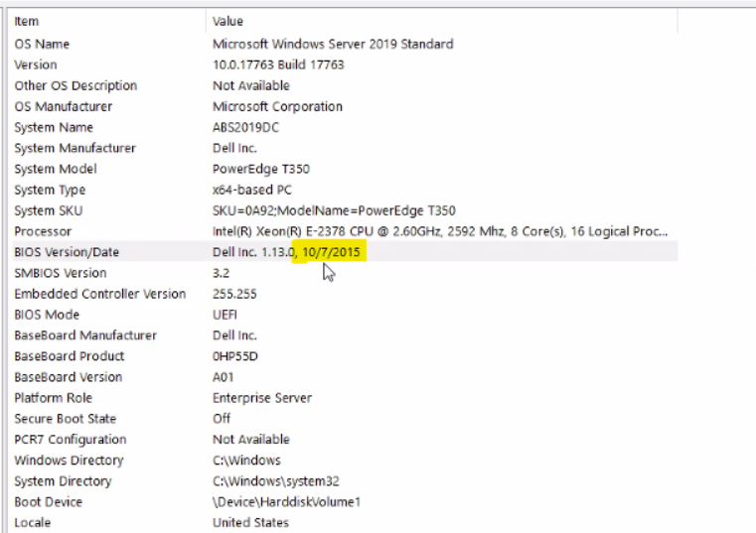Screen dimensions: 756x533
Task: Select the Secure Boot State row
Action: click(x=65, y=419)
